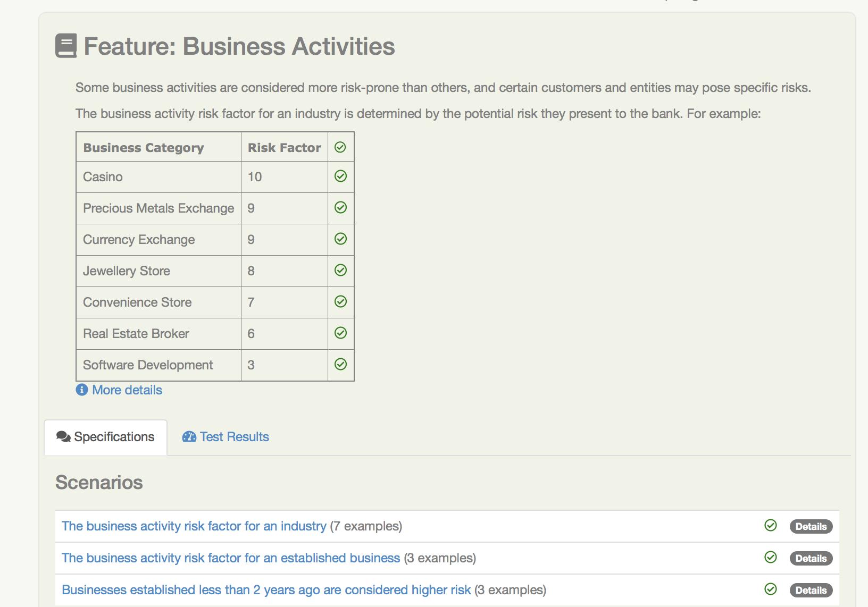Viewport: 868px width, 607px height.
Task: Click the Risk Factor column header
Action: click(x=284, y=147)
